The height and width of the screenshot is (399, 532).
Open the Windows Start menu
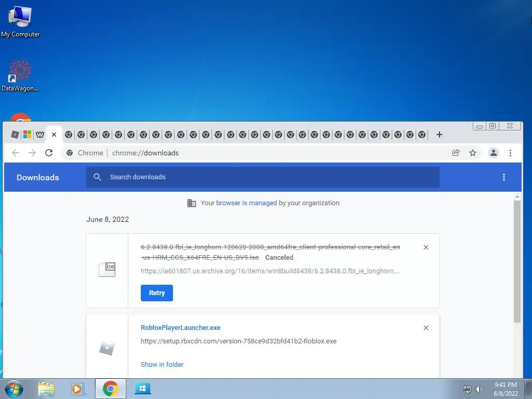[14, 389]
